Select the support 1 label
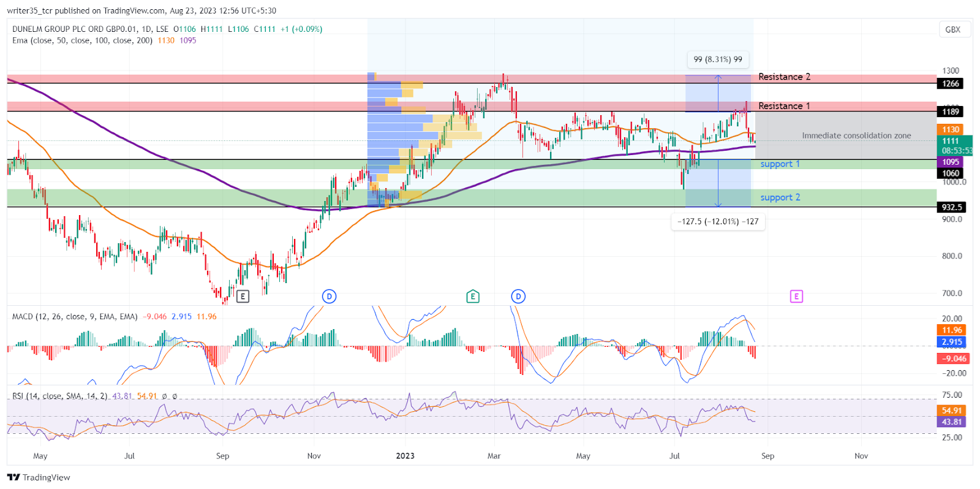Viewport: 980px width, 489px height. tap(780, 164)
